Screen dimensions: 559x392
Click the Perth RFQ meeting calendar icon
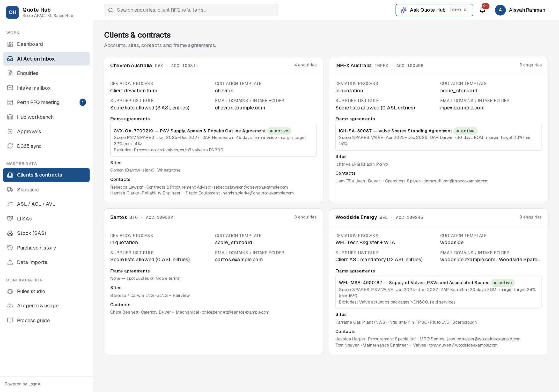[10, 102]
